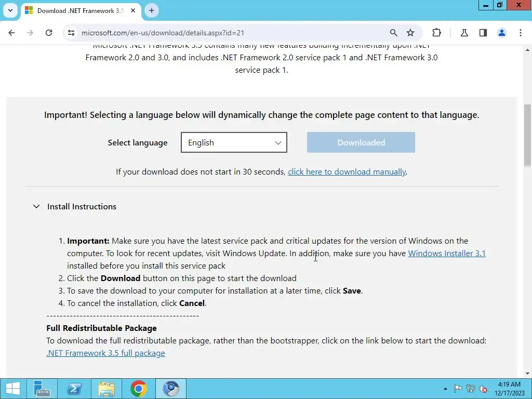Switch to Google Chrome taskbar icon
532x399 pixels.
tap(138, 389)
